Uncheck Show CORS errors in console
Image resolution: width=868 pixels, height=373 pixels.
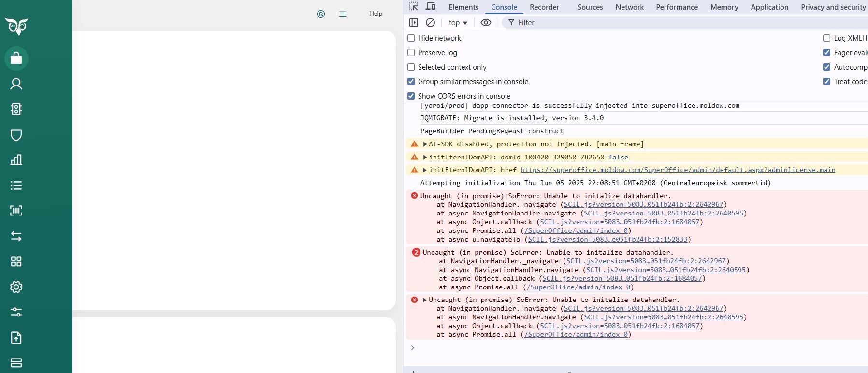coord(411,96)
